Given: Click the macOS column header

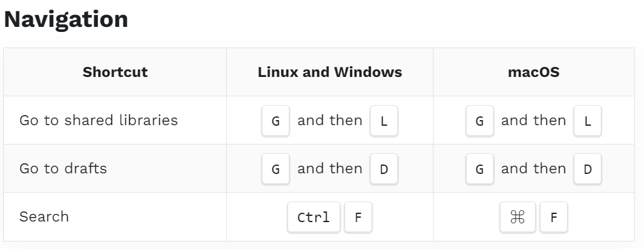Looking at the screenshot, I should tap(534, 72).
